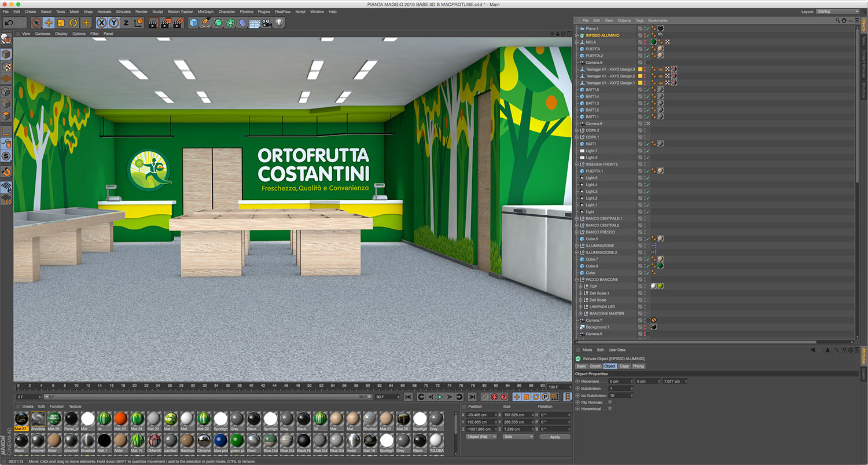
Task: Add a Light object from toolbar
Action: (279, 23)
